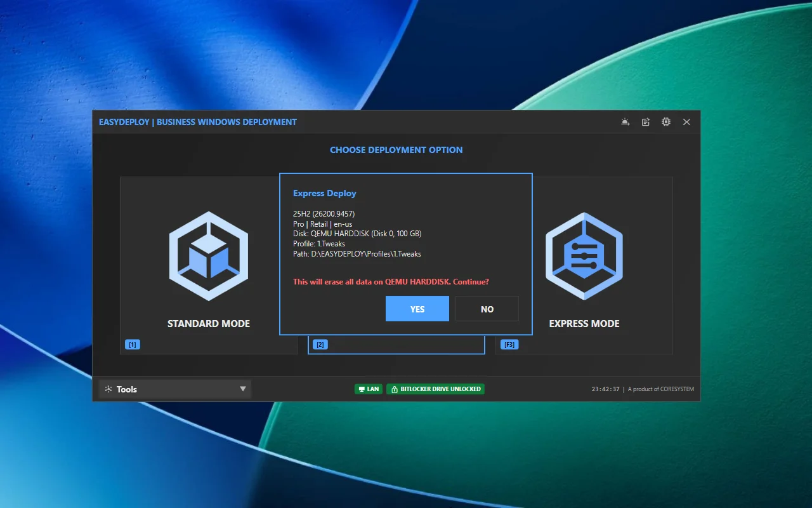
Task: Click the 'CHOOSE DEPLOYMENT OPTION' heading
Action: (x=396, y=150)
